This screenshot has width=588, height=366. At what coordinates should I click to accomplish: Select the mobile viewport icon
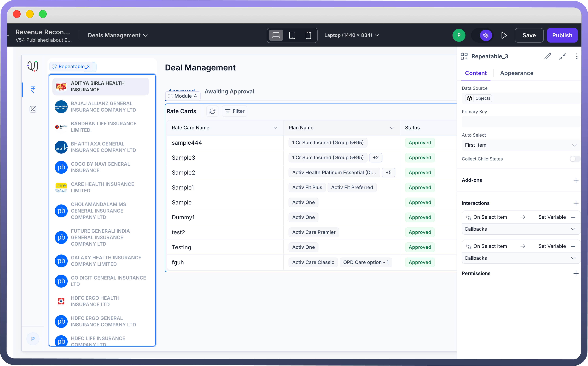[x=308, y=35]
